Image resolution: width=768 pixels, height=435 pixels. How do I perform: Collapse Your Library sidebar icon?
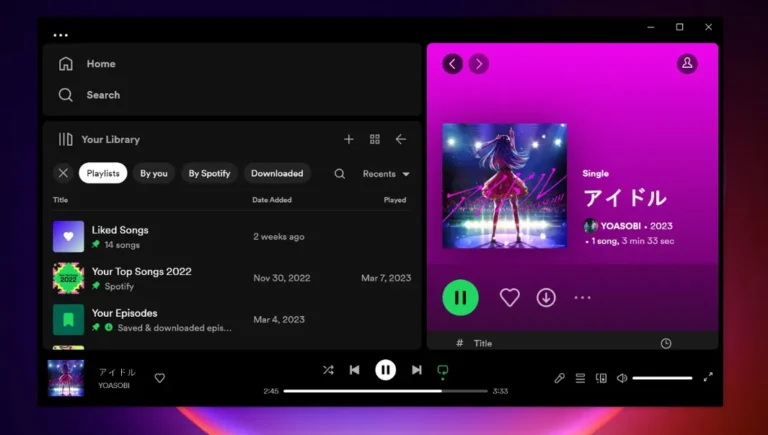point(66,140)
